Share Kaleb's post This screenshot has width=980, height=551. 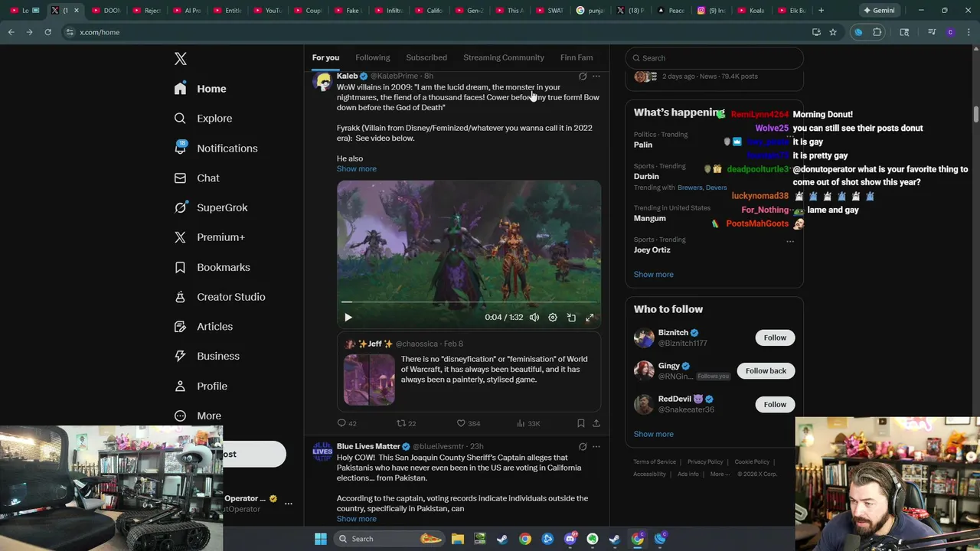tap(596, 423)
